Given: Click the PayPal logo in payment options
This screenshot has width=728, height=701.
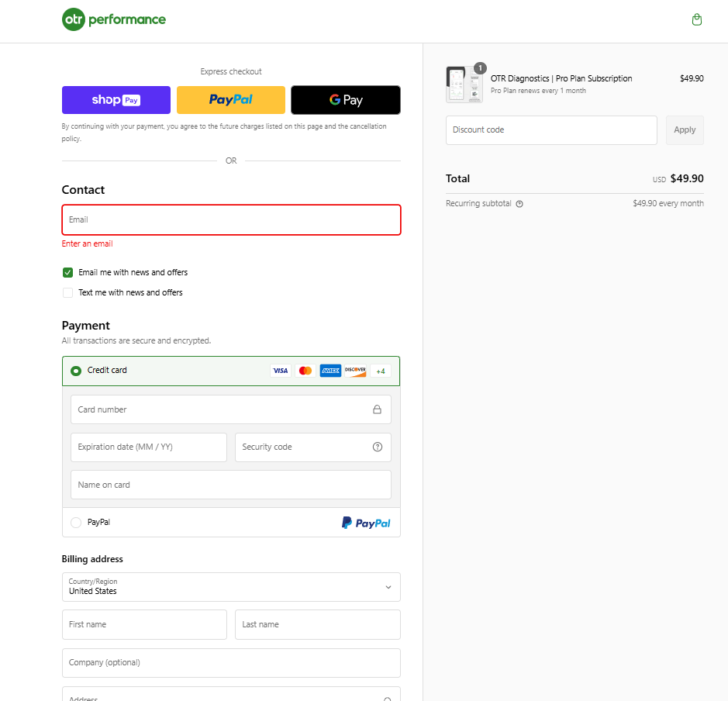Looking at the screenshot, I should pyautogui.click(x=366, y=523).
